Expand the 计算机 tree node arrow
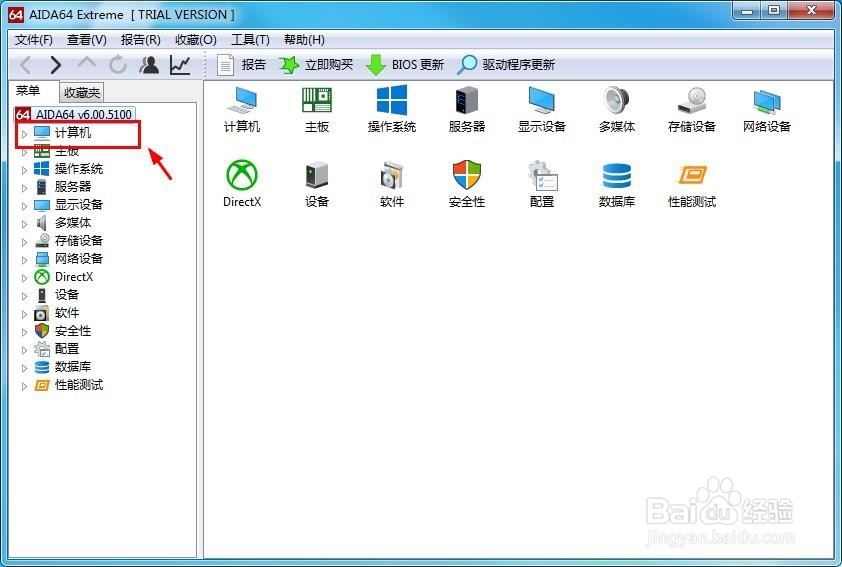The image size is (842, 567). click(x=24, y=134)
